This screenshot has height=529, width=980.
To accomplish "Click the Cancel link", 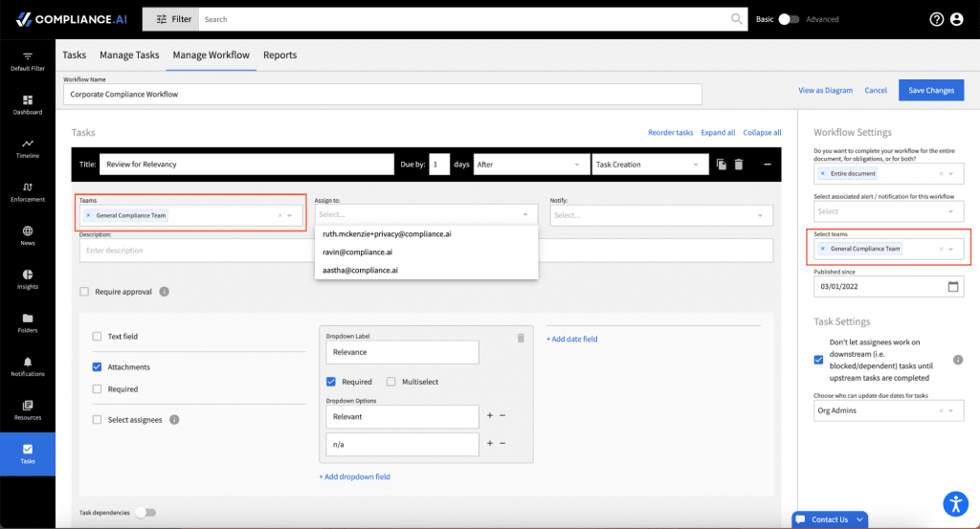I will tap(876, 90).
